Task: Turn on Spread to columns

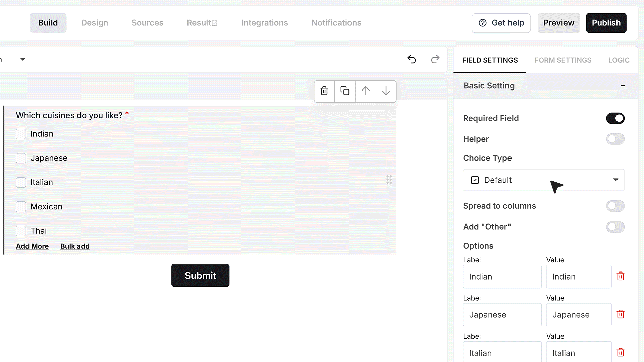Action: 615,206
